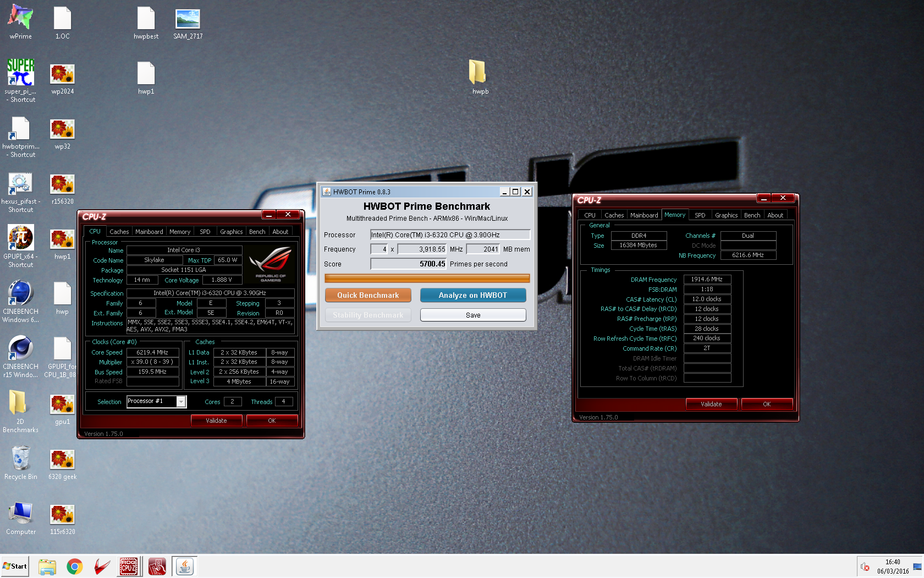The height and width of the screenshot is (578, 924).
Task: Save the HWBOT Prime result
Action: pos(473,315)
